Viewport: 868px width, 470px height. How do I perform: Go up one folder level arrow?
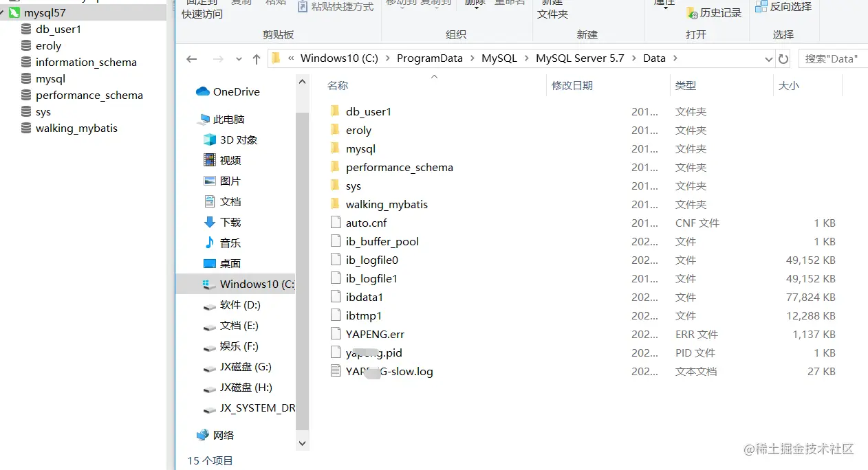click(257, 59)
